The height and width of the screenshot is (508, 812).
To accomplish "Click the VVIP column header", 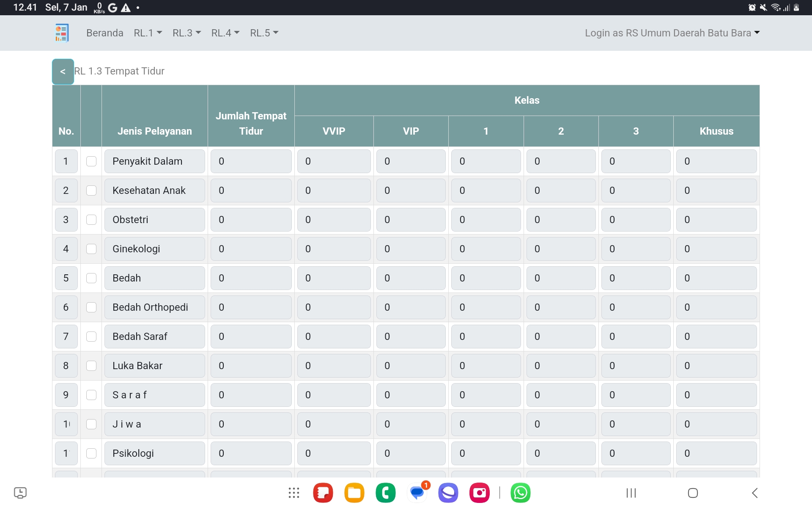I will click(334, 131).
